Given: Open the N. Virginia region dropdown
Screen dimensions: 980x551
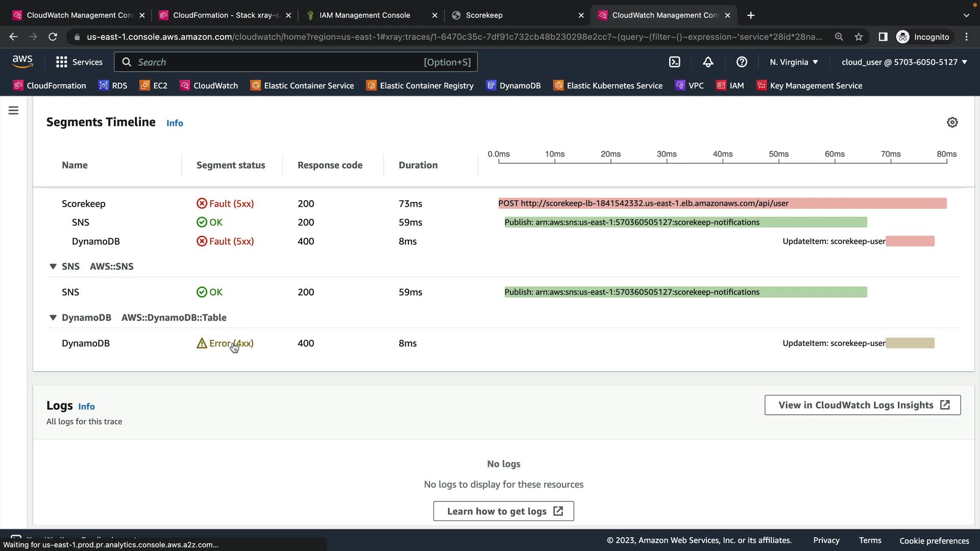Looking at the screenshot, I should pos(794,62).
